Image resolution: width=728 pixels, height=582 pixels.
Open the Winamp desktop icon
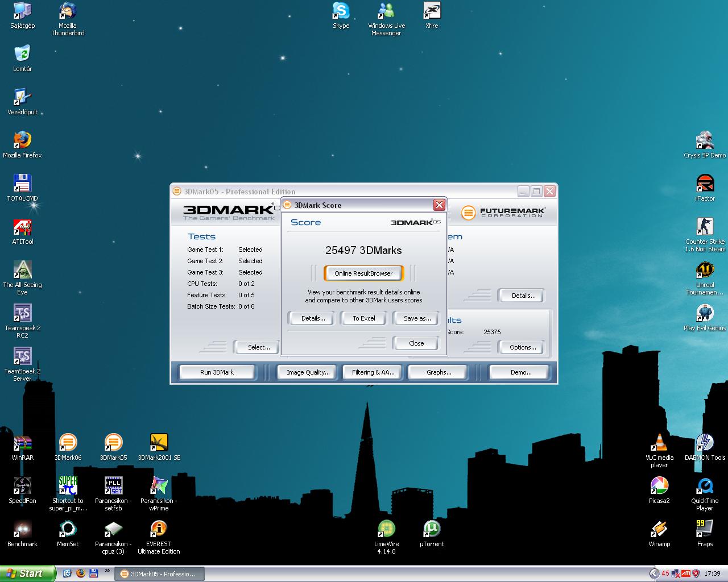659,534
